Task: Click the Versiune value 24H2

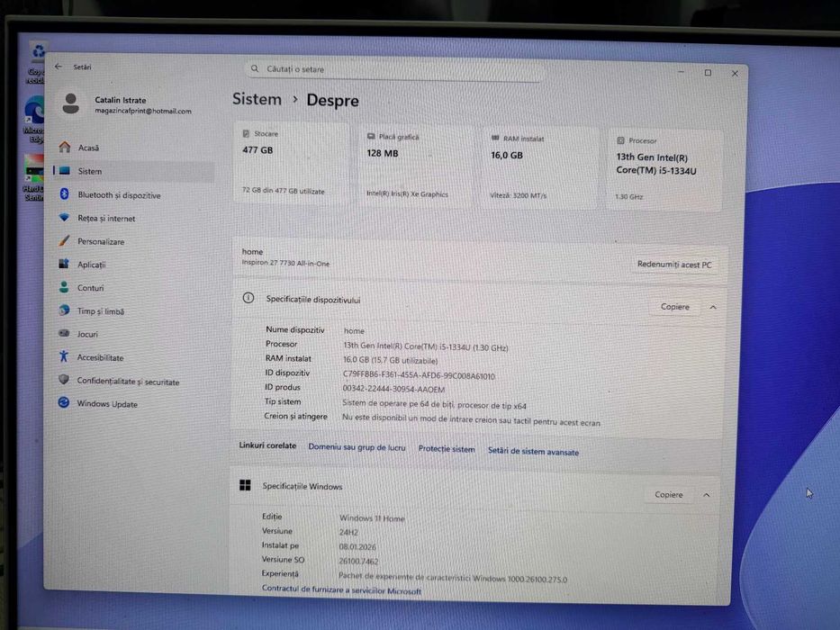Action: (348, 532)
